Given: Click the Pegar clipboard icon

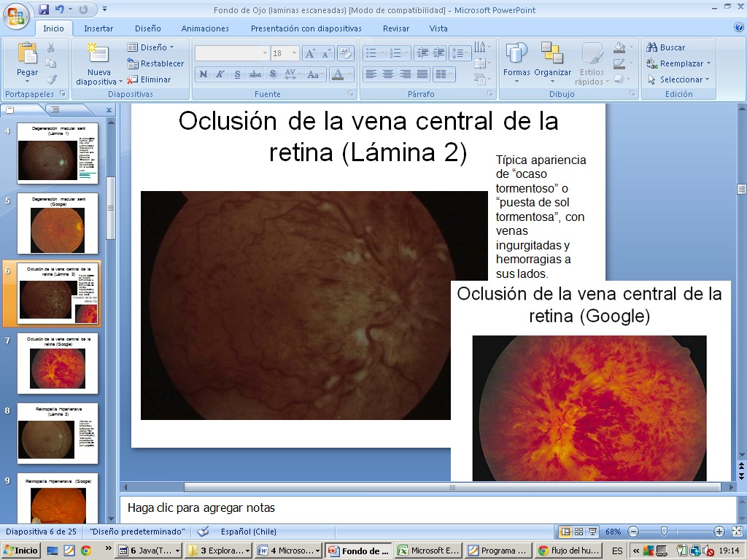Looking at the screenshot, I should click(x=27, y=55).
